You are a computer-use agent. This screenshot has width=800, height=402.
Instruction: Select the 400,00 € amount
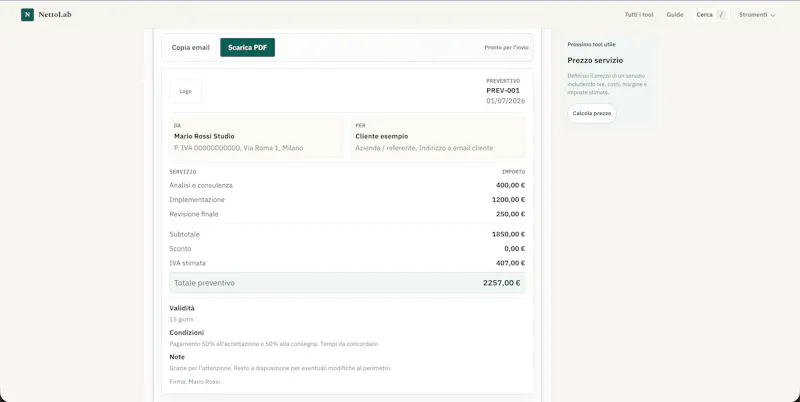point(510,185)
